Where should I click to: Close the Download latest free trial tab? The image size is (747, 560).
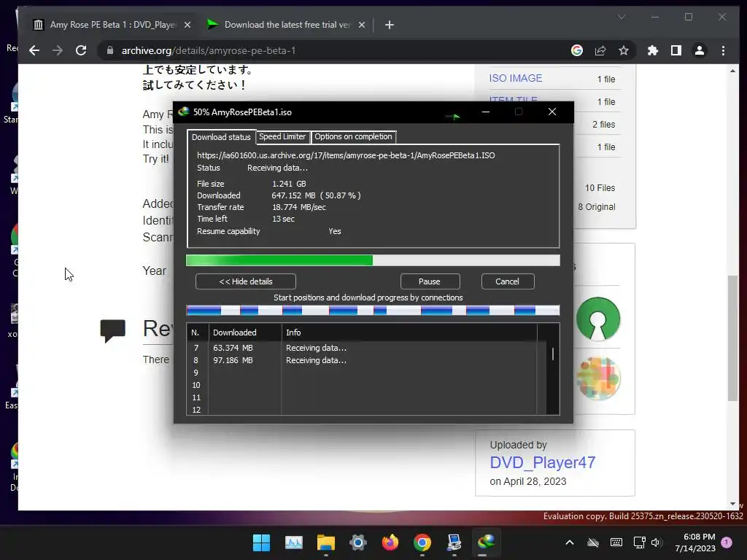click(x=362, y=25)
